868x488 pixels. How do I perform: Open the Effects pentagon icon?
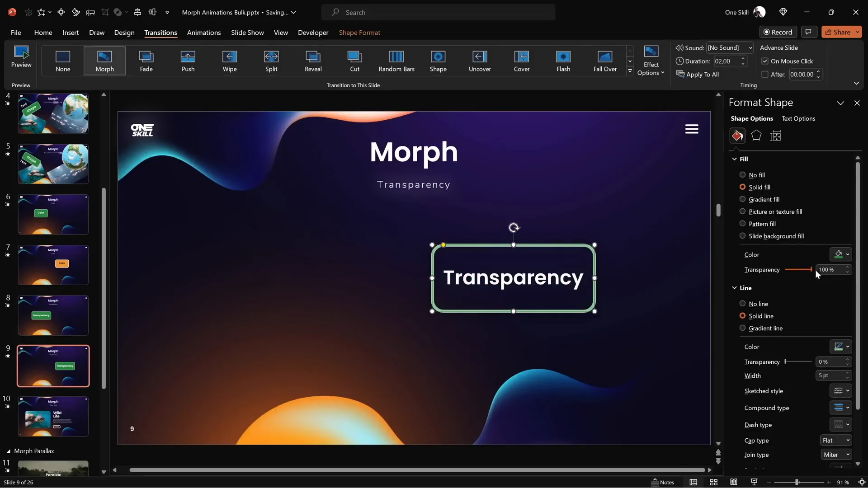756,136
